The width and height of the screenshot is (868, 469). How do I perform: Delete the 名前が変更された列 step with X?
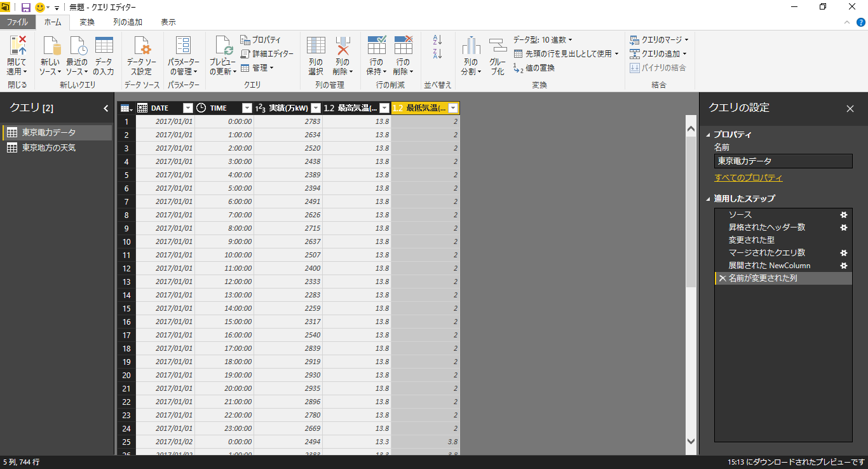pyautogui.click(x=722, y=278)
